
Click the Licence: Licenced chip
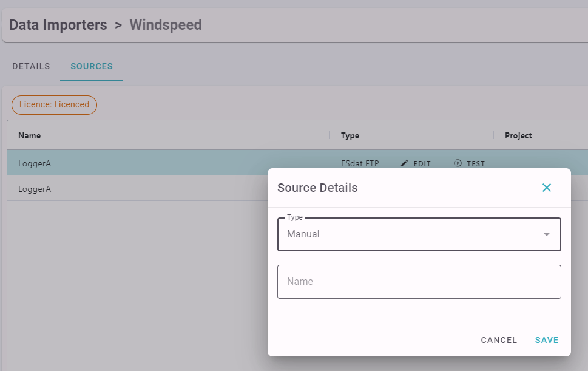pyautogui.click(x=55, y=104)
